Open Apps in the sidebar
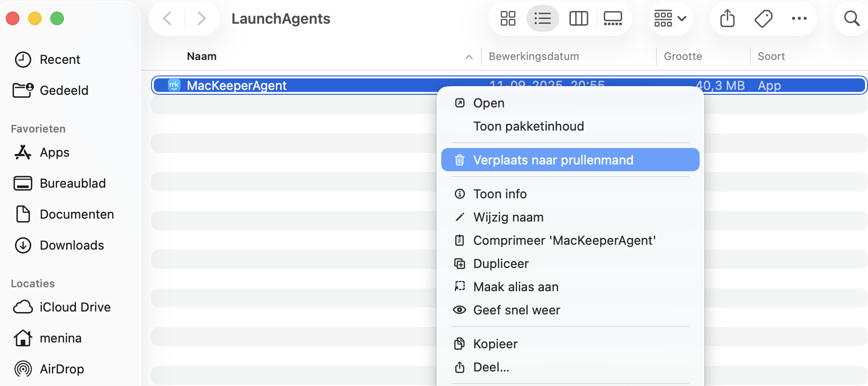The height and width of the screenshot is (386, 868). coord(42,152)
